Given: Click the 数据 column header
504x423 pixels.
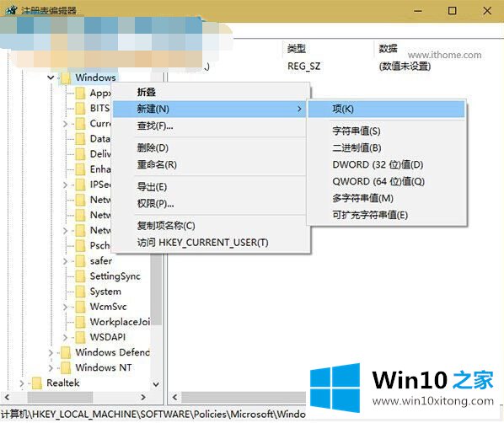Looking at the screenshot, I should (388, 49).
